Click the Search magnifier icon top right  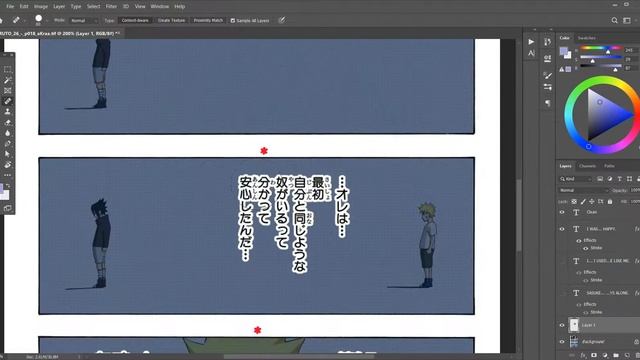click(x=614, y=20)
